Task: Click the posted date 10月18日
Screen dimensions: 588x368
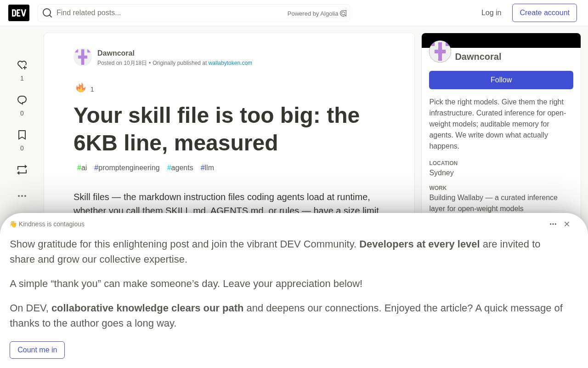Action: tap(135, 63)
